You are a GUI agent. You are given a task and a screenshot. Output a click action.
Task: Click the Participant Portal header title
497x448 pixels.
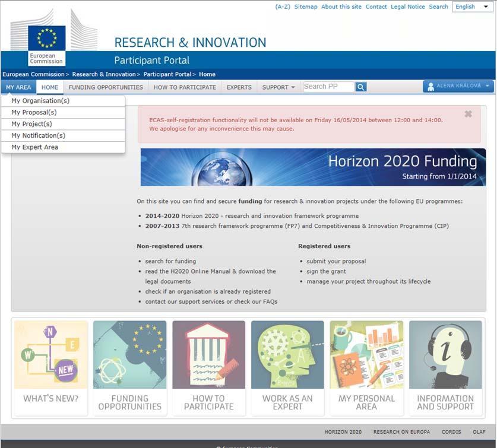[x=152, y=60]
